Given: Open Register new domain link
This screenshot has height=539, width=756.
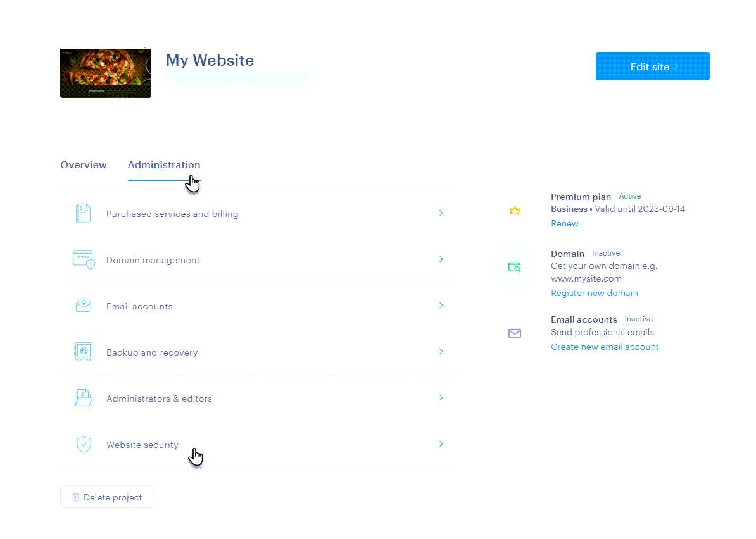Looking at the screenshot, I should 595,293.
